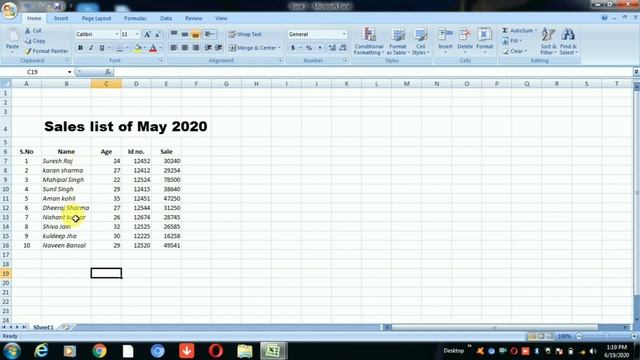The width and height of the screenshot is (640, 360).
Task: Select column D header
Action: tap(136, 84)
